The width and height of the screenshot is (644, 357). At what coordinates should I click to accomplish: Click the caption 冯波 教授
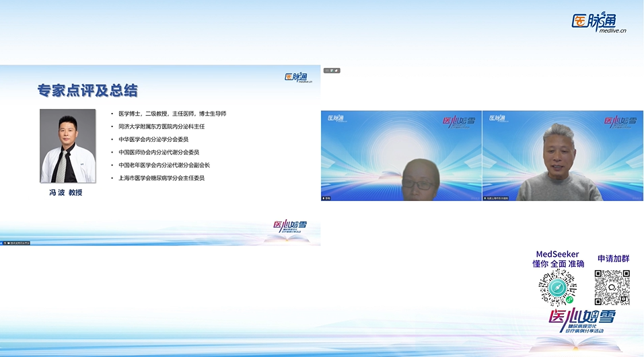click(x=66, y=192)
